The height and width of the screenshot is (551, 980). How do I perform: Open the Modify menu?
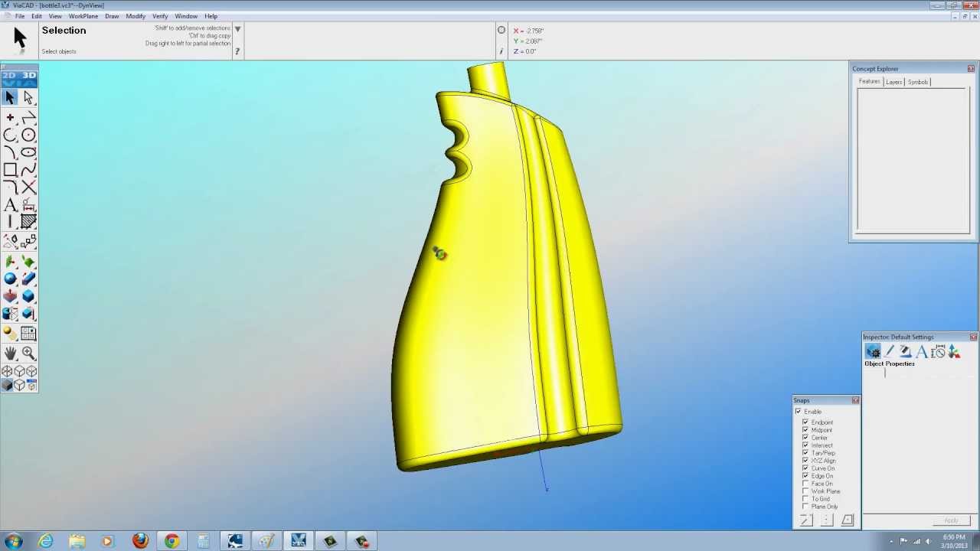click(136, 16)
